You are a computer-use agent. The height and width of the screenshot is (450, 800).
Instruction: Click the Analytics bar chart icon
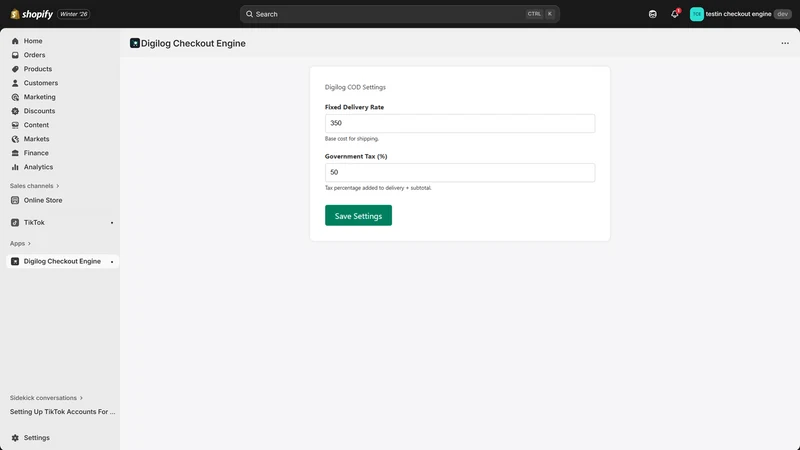(15, 167)
